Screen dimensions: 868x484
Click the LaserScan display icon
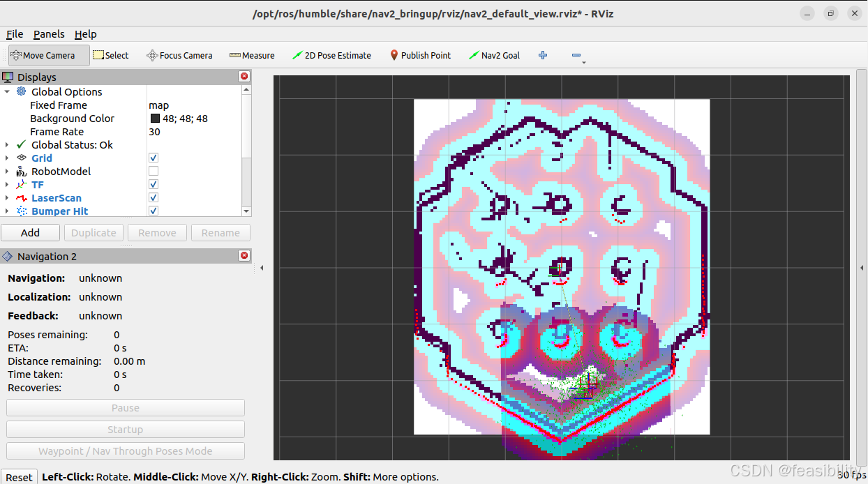point(22,197)
